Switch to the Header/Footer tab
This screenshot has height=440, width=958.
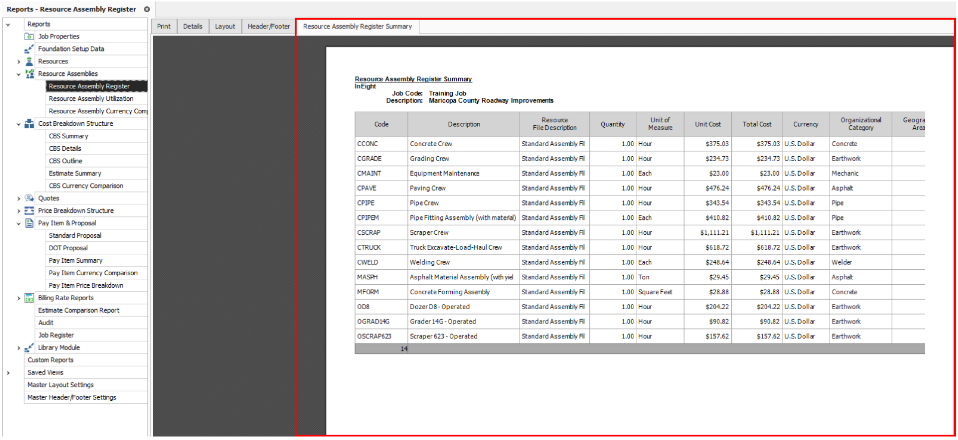tap(268, 27)
